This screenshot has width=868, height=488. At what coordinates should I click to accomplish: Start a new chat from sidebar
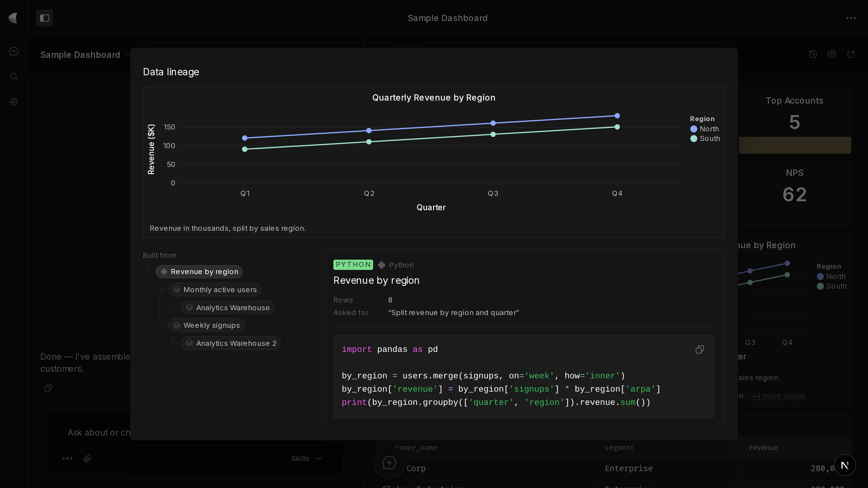click(x=14, y=51)
